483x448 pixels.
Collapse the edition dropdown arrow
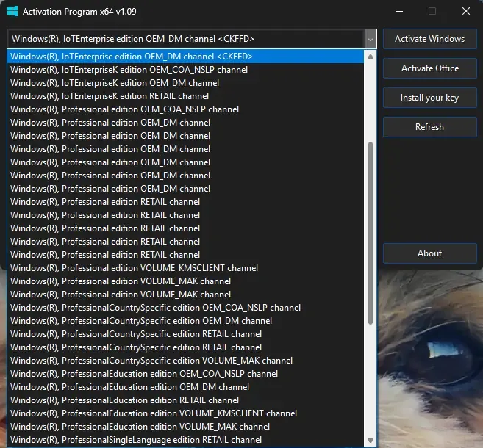371,39
